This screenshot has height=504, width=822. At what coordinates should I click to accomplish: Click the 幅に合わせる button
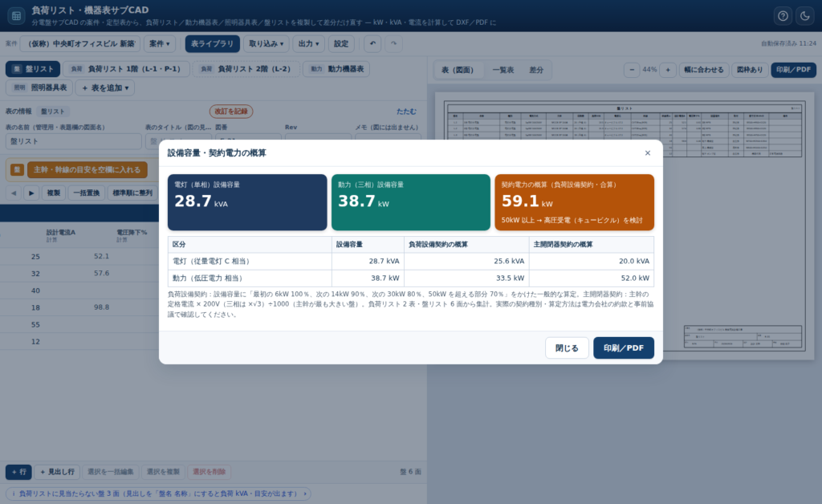point(703,70)
